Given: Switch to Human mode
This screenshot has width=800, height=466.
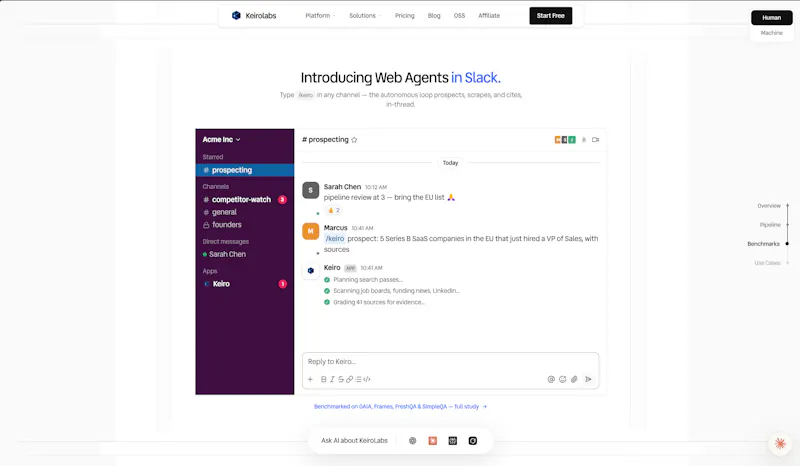Looking at the screenshot, I should point(771,17).
